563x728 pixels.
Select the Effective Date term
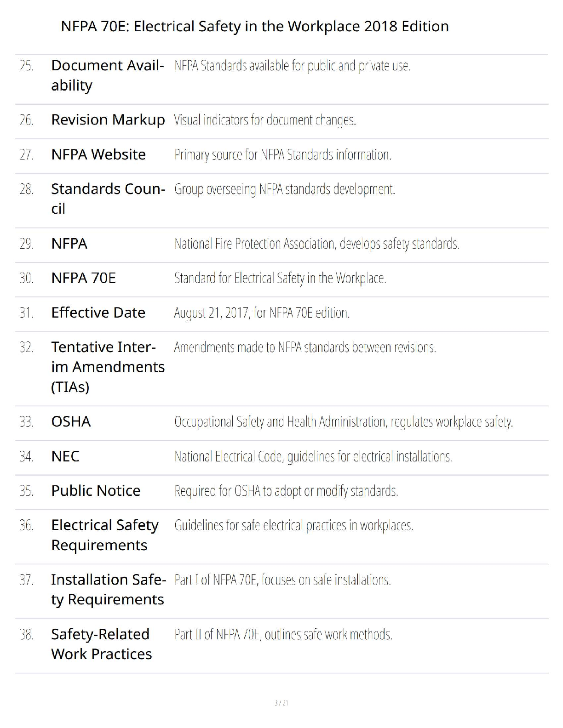pos(98,313)
